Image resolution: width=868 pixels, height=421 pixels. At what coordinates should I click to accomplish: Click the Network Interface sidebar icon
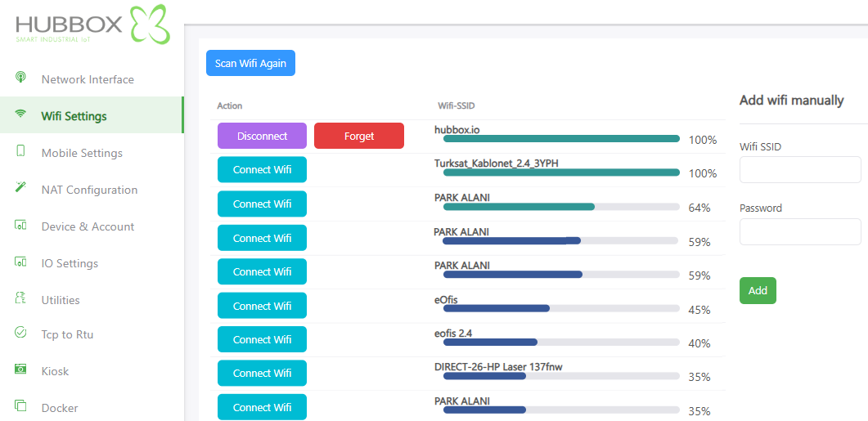click(x=21, y=78)
